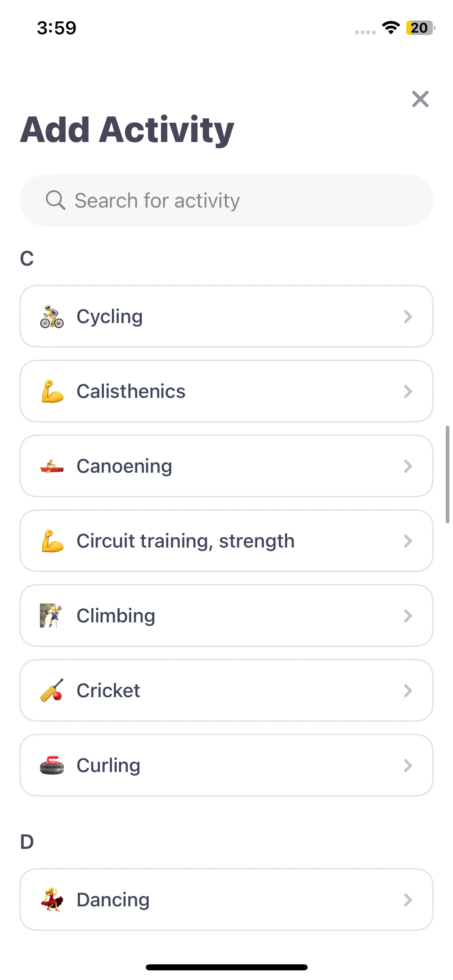Close the Add Activity sheet
The width and height of the screenshot is (453, 980).
pos(420,99)
